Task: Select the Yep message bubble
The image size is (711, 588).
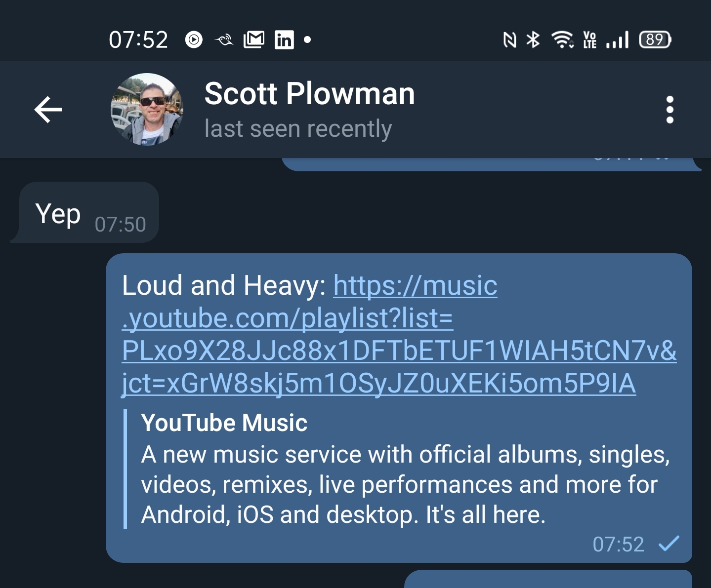Action: [89, 212]
